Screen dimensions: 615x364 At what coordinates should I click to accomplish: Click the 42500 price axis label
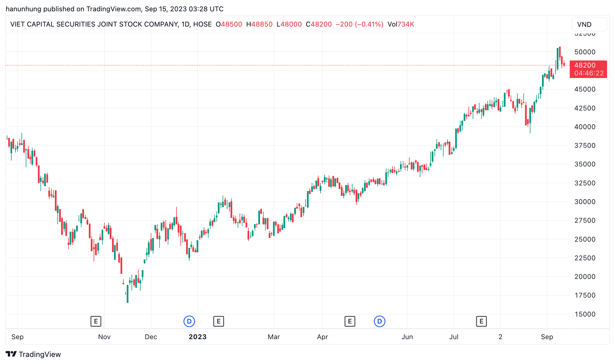pyautogui.click(x=585, y=108)
